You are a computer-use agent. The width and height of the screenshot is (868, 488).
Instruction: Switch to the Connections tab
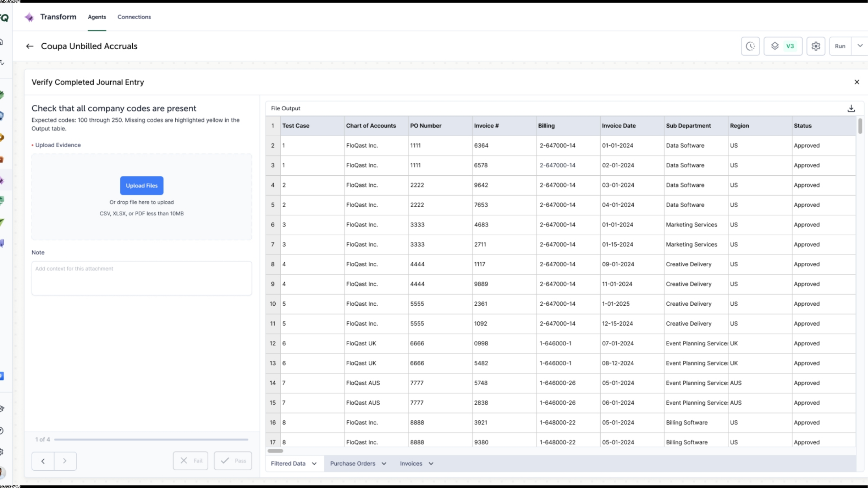(134, 17)
